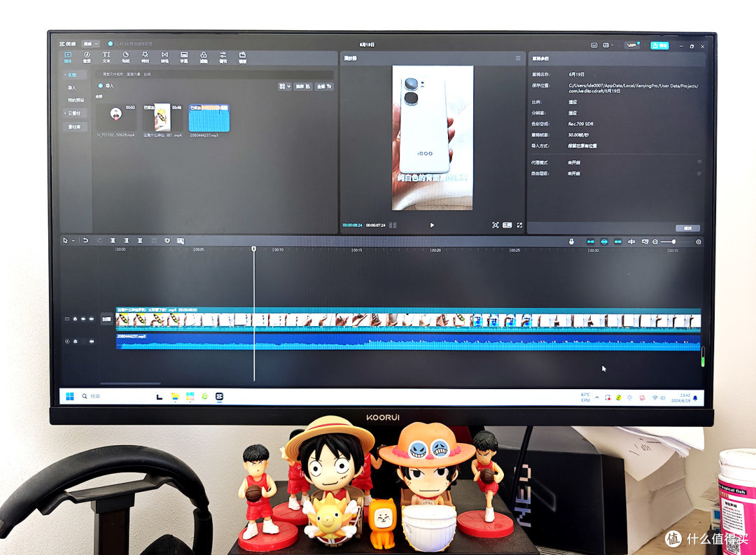This screenshot has width=756, height=555.
Task: Open the Stickers (贴纸) tab
Action: pos(126,57)
